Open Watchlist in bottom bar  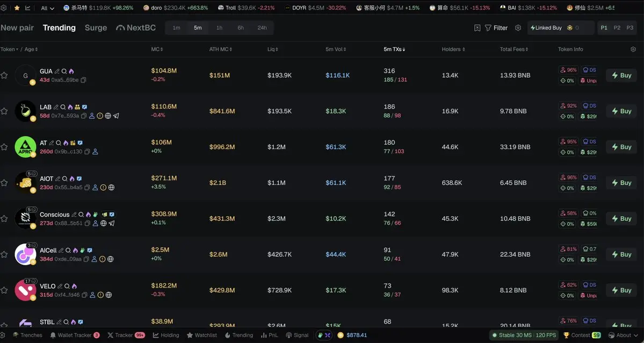[201, 335]
